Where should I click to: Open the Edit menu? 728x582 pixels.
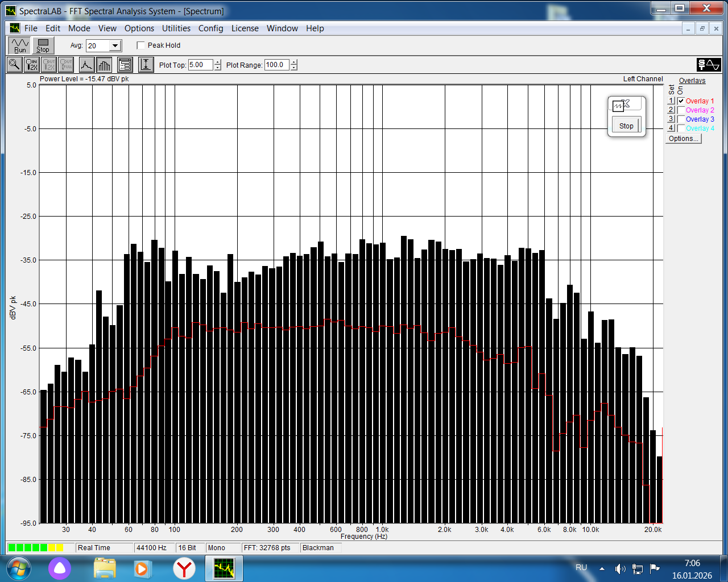53,28
